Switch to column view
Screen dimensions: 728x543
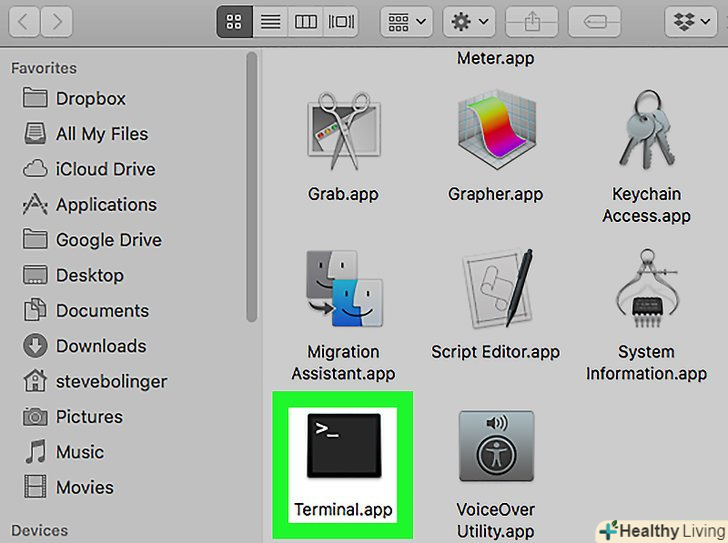click(x=306, y=21)
